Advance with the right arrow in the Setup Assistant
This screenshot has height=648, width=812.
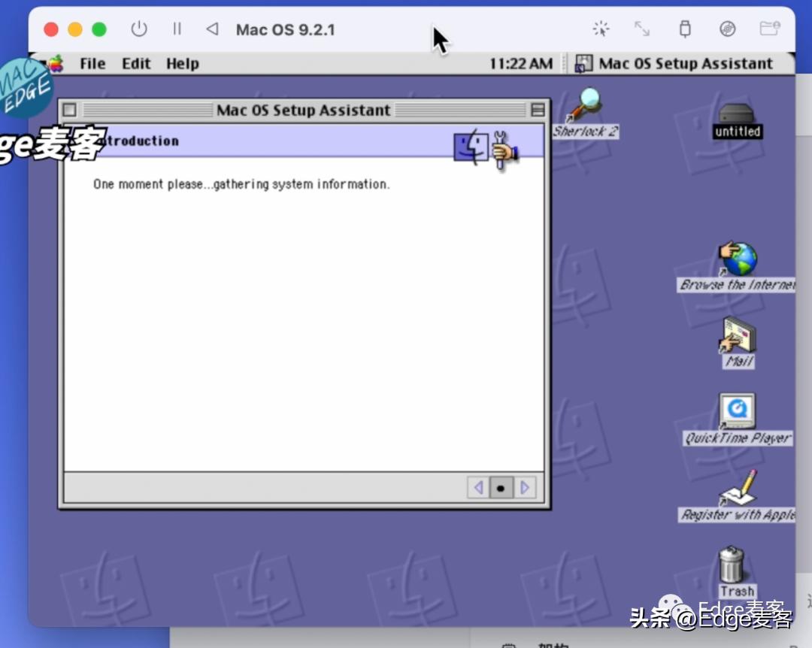524,487
